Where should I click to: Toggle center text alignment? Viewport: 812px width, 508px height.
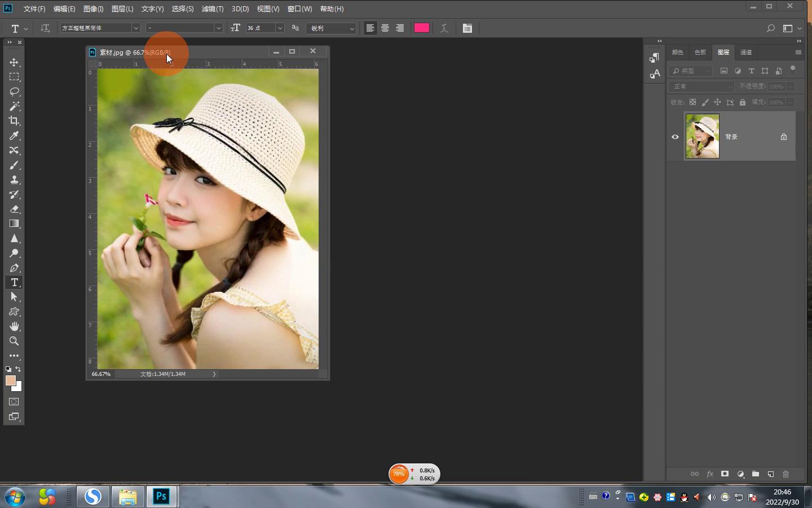tap(385, 28)
